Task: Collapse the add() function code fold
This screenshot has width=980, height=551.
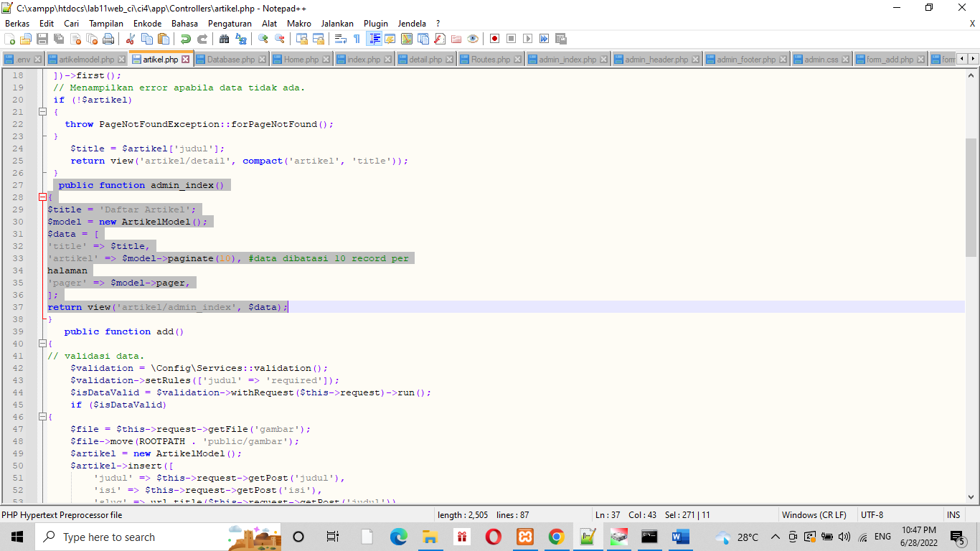Action: pyautogui.click(x=42, y=343)
